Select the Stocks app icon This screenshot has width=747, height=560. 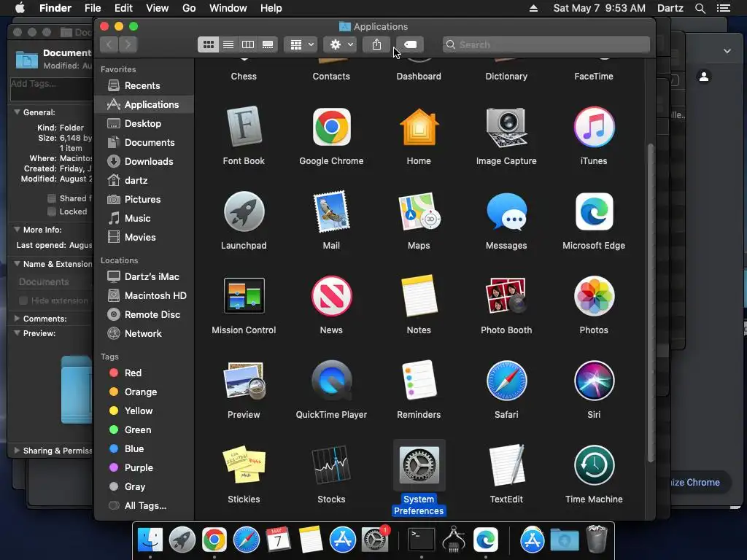tap(332, 465)
